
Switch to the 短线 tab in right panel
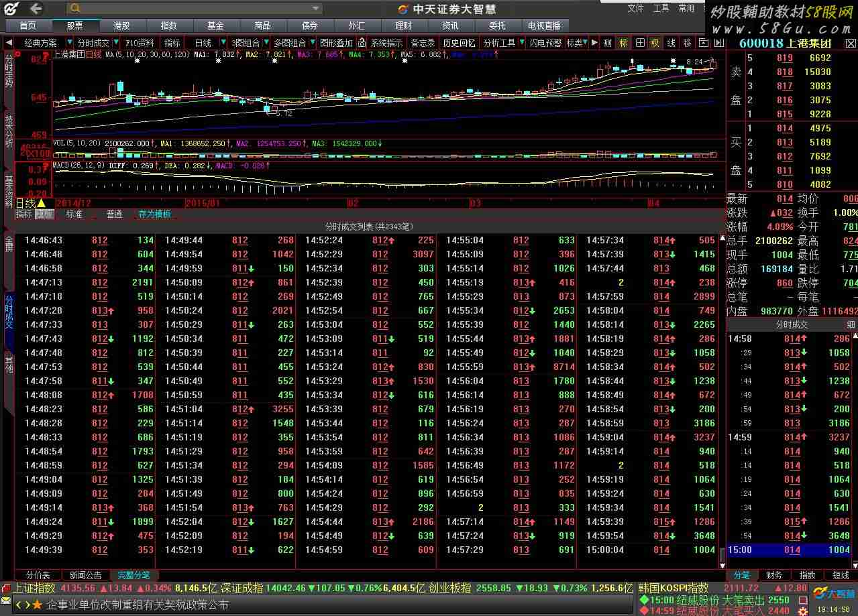[x=841, y=575]
